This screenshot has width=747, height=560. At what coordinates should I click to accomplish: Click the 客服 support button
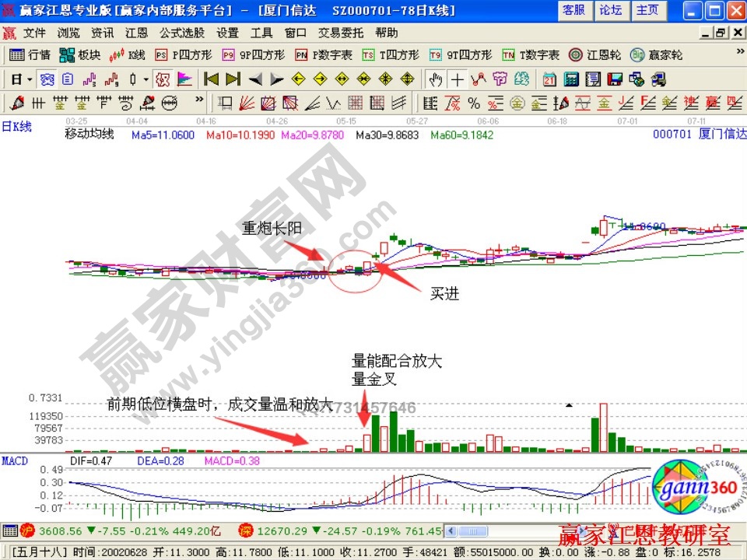(x=574, y=10)
